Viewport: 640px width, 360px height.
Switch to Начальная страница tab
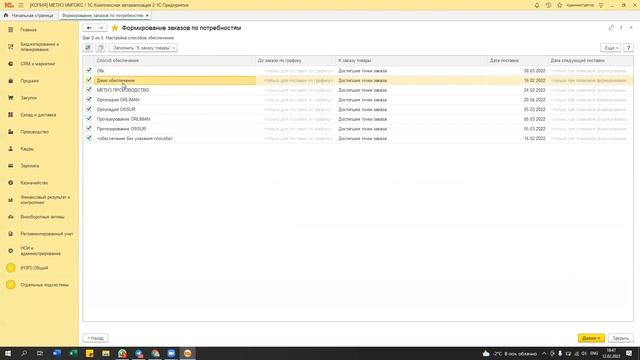click(x=29, y=16)
